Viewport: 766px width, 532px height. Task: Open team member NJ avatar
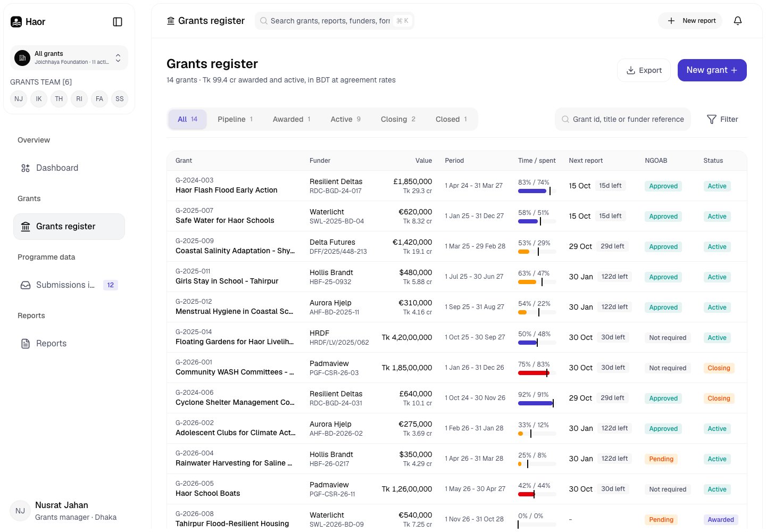click(19, 99)
